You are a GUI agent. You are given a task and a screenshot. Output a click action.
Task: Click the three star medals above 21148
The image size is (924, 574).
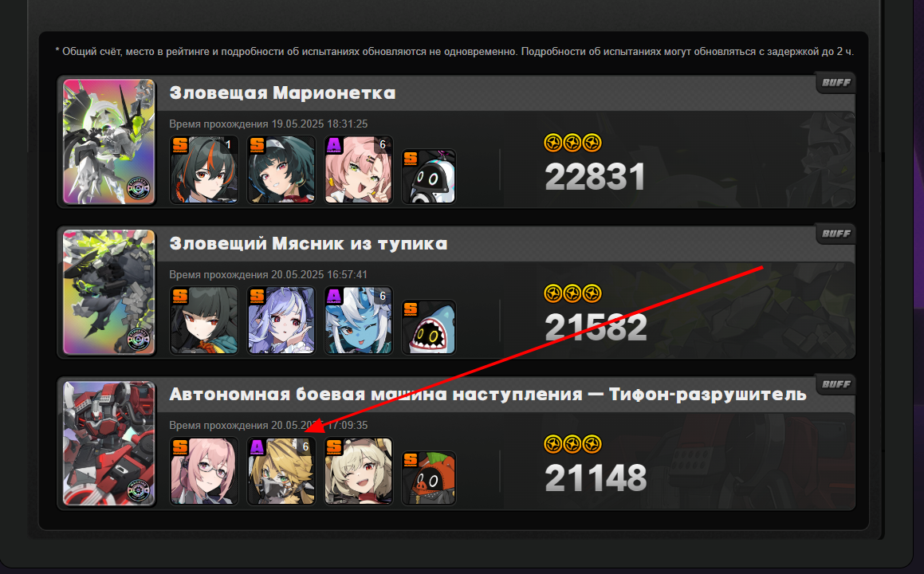[572, 444]
